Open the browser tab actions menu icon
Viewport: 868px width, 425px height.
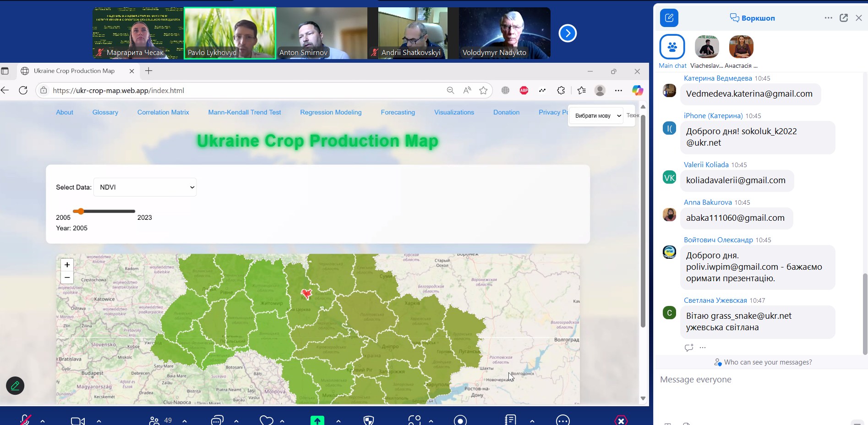5,71
